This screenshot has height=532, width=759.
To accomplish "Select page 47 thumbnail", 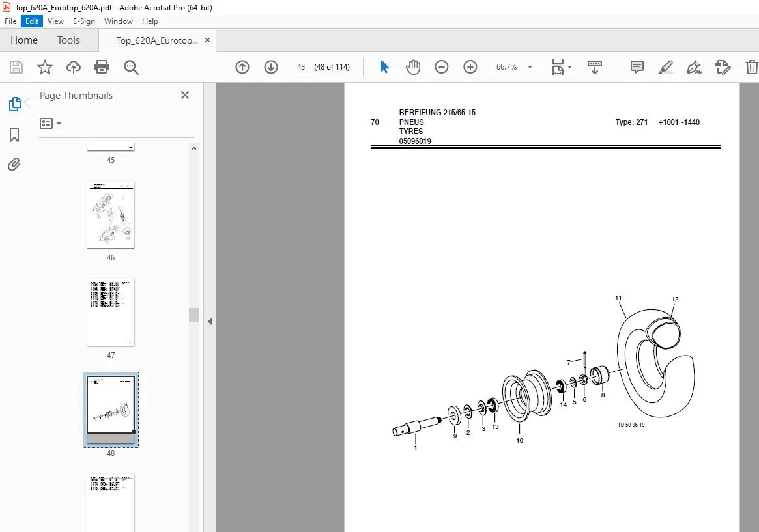I will (111, 313).
